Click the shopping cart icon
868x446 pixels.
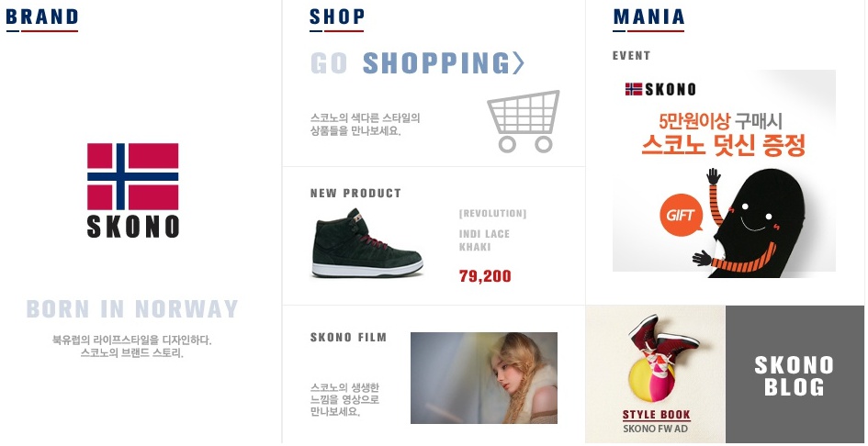[x=524, y=121]
